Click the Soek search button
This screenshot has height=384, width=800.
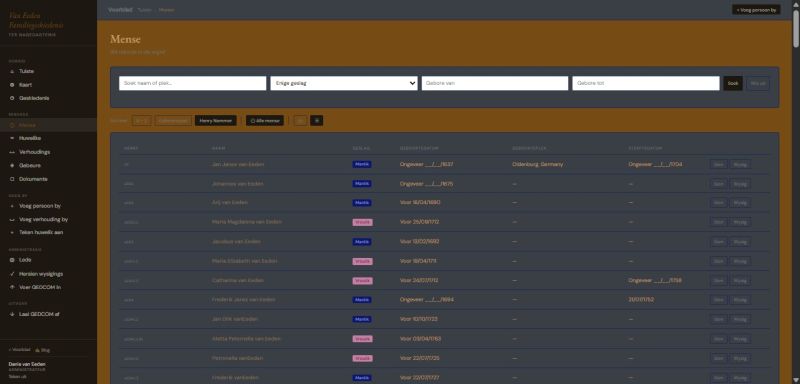pos(733,83)
